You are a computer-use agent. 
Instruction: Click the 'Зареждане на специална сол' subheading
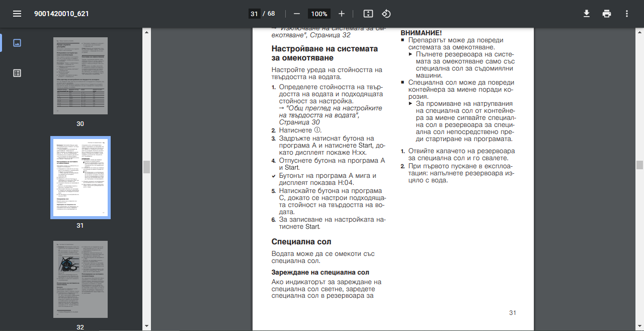coord(320,273)
